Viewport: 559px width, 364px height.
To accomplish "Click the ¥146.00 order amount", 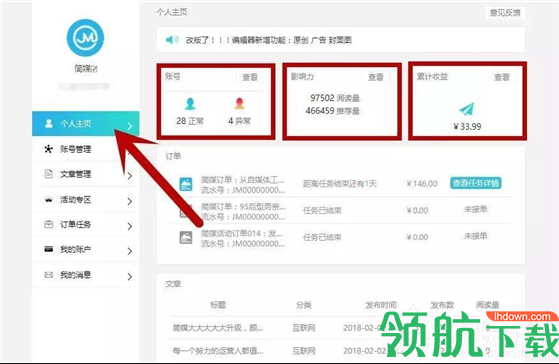I will point(422,184).
